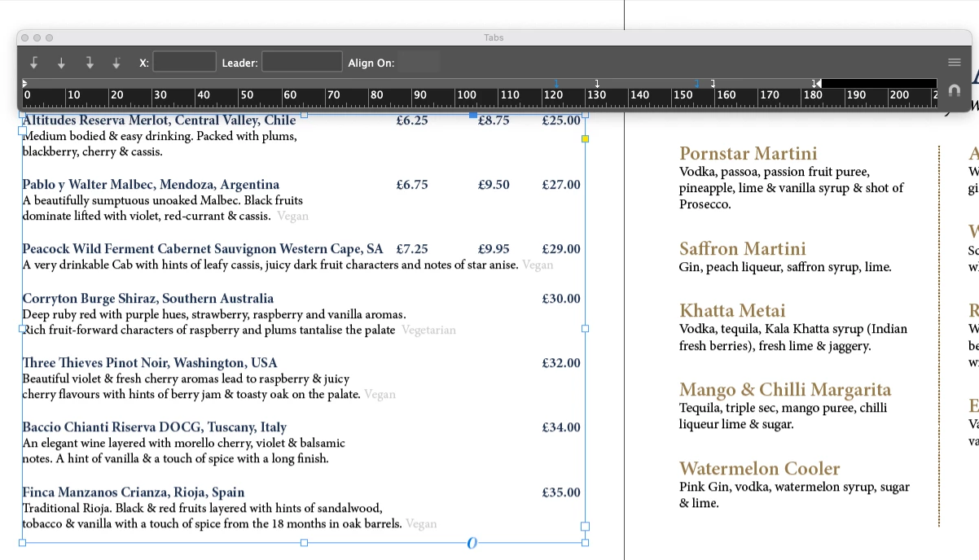
Task: Click the right indent marker near 180
Action: pyautogui.click(x=818, y=83)
